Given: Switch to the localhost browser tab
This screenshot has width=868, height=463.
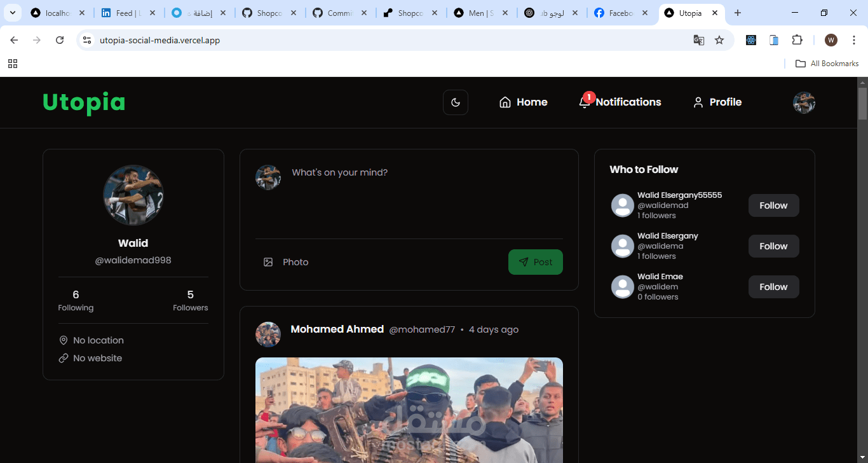Looking at the screenshot, I should point(57,13).
